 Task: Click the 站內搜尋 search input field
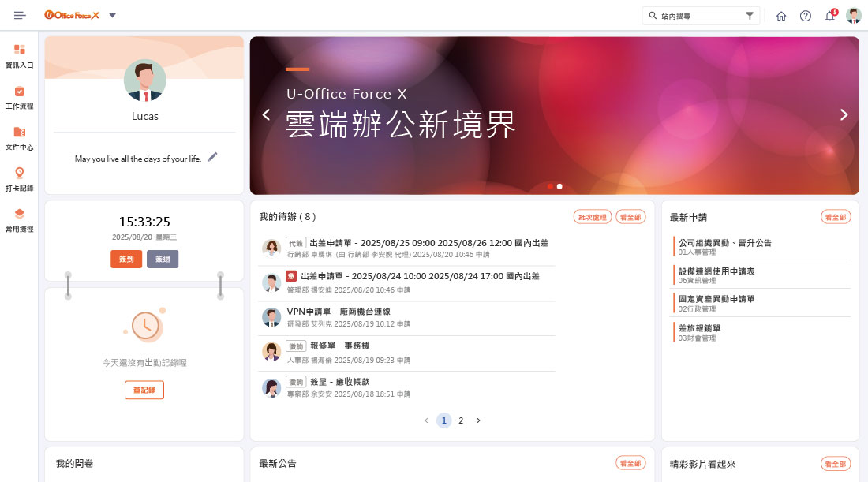[702, 15]
